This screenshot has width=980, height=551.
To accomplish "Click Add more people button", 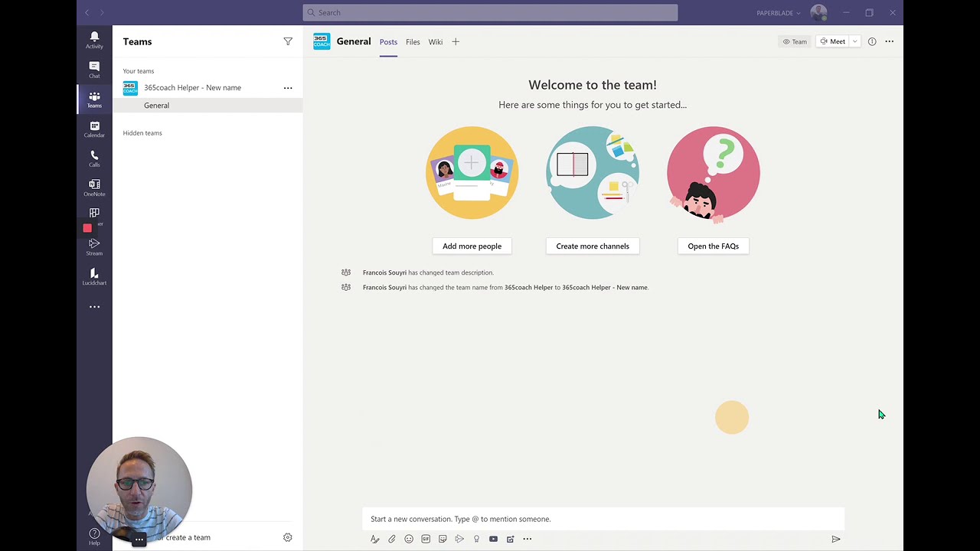I will 472,246.
